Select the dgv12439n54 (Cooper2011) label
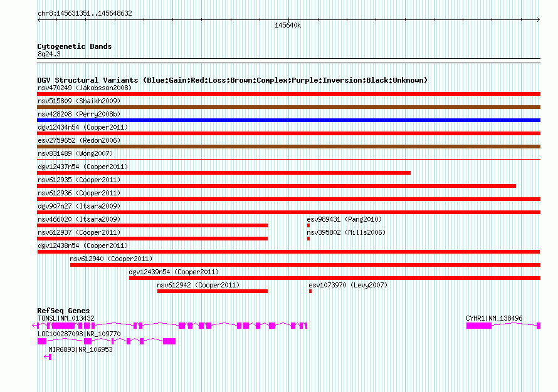The height and width of the screenshot is (392, 558). point(174,272)
